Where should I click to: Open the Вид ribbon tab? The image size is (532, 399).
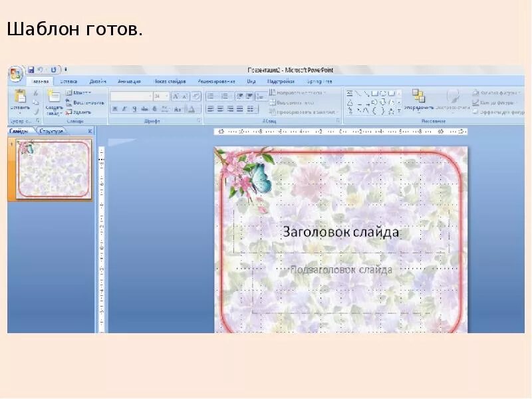(251, 81)
